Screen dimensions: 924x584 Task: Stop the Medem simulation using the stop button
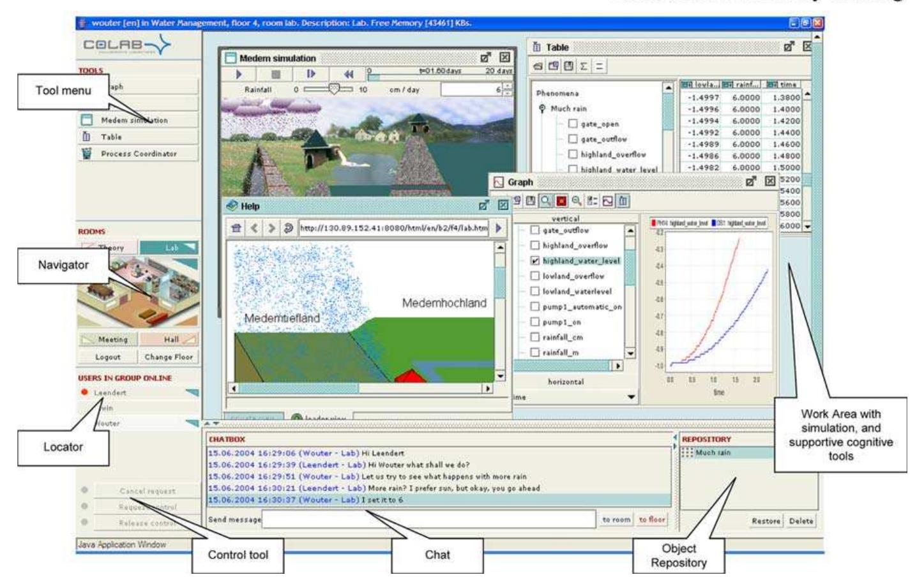276,74
